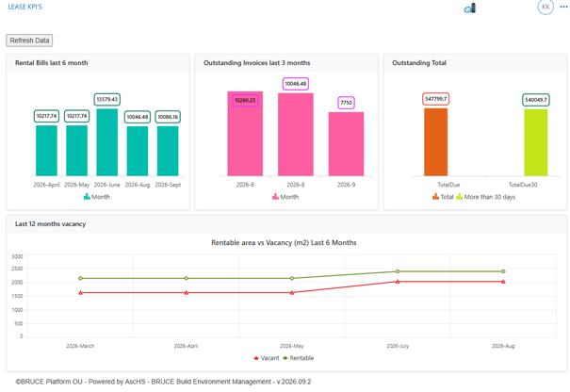Click the 547799.7 value label

[x=436, y=99]
